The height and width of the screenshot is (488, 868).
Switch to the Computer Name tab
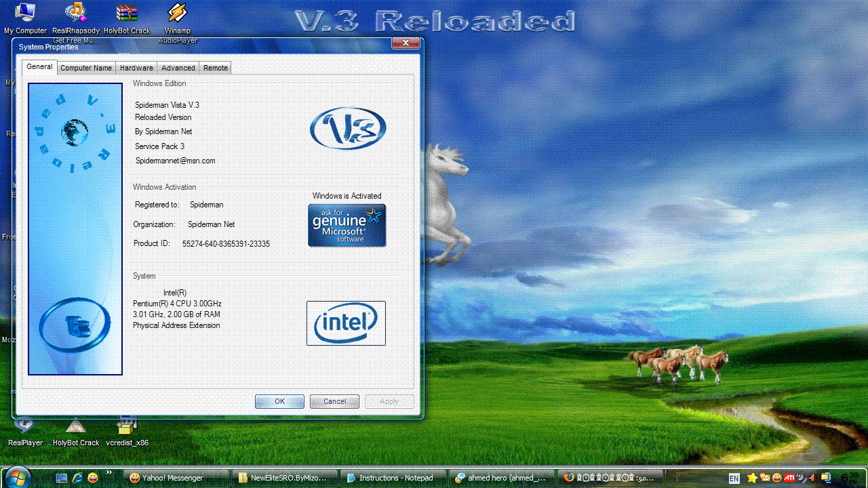coord(86,68)
